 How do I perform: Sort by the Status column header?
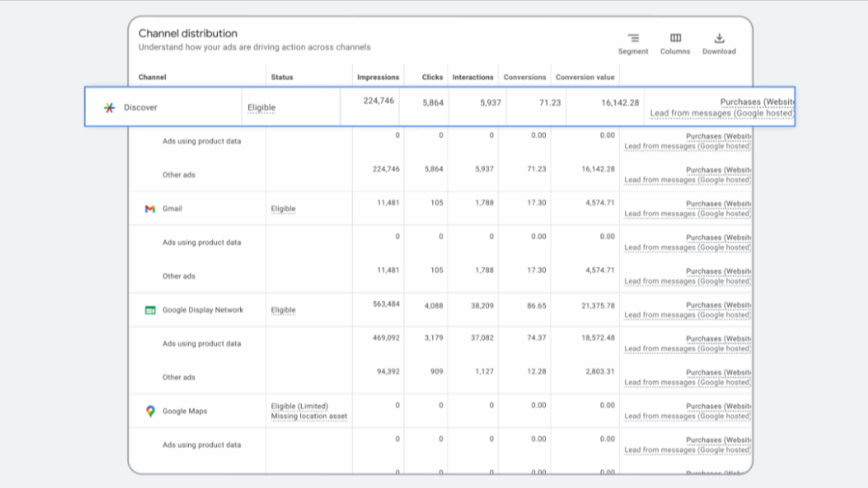click(x=281, y=77)
